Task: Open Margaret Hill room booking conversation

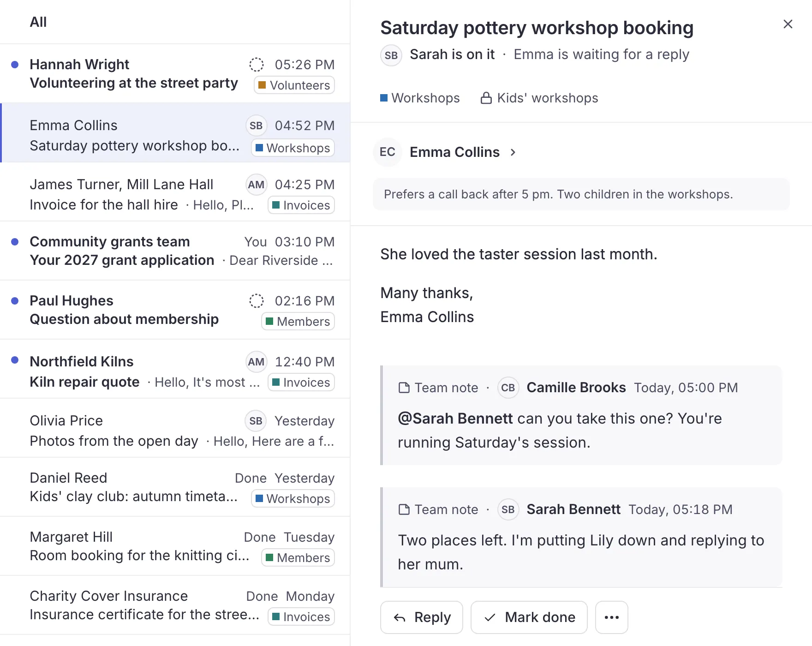Action: tap(175, 546)
